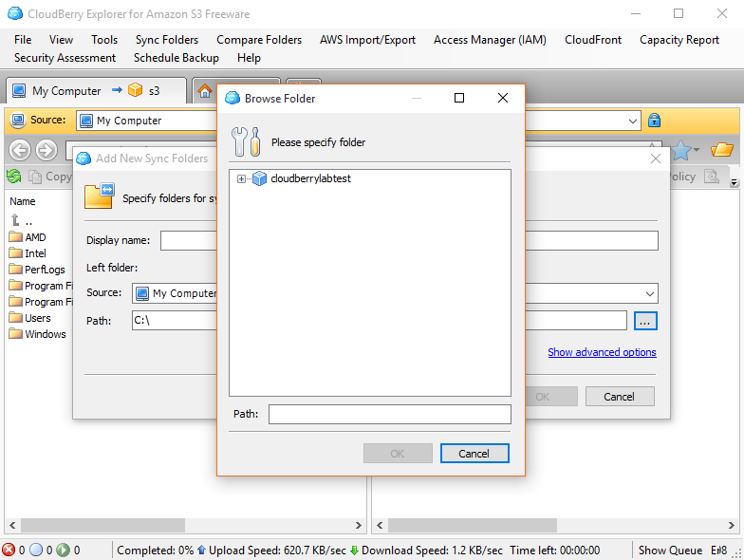Open the Capacity Report menu

pos(679,40)
